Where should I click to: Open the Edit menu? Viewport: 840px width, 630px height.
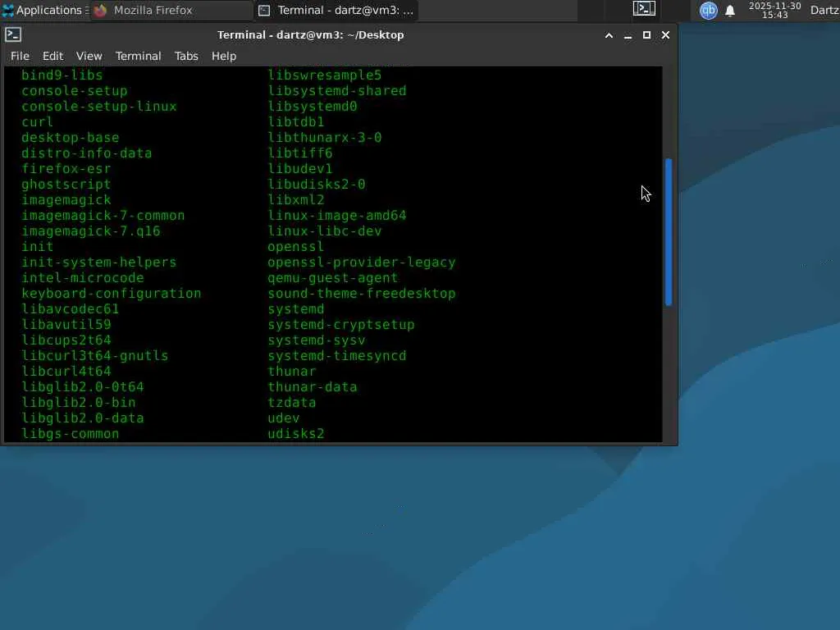pos(53,56)
